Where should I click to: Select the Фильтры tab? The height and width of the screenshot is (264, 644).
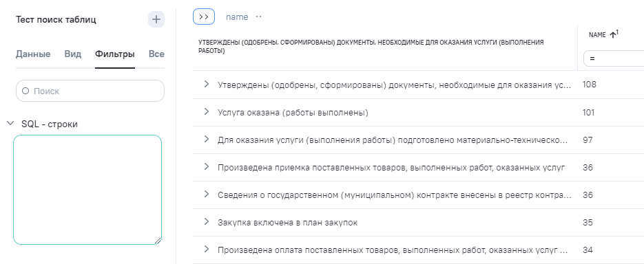point(114,54)
